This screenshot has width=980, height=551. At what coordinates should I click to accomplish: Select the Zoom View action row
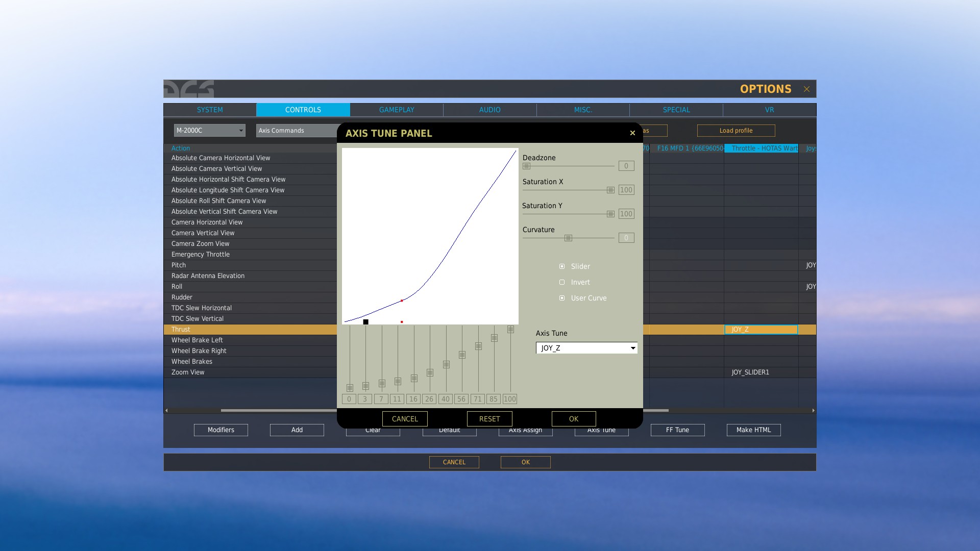(188, 372)
